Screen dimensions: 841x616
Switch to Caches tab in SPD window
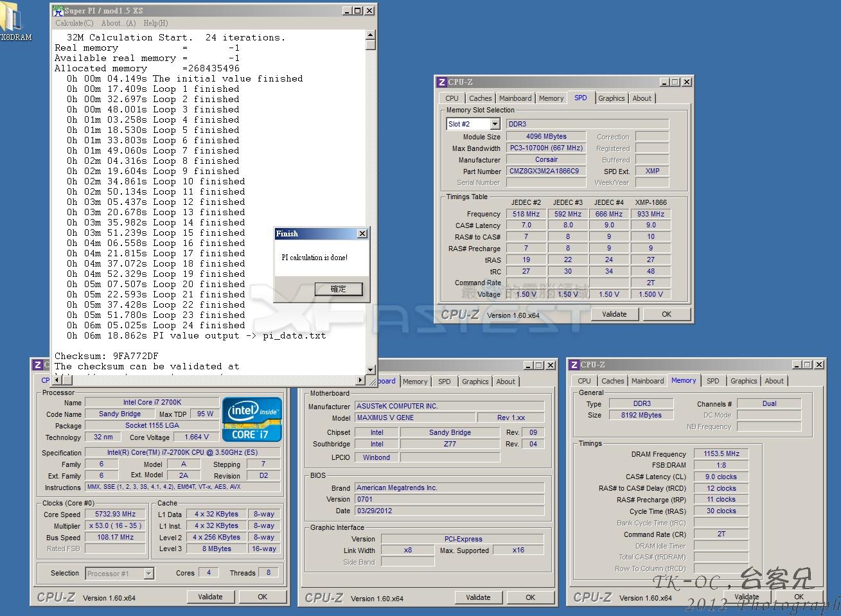[480, 98]
